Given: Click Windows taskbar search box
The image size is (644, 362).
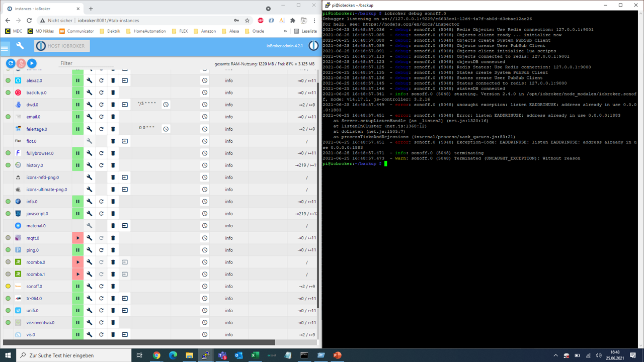Looking at the screenshot, I should click(74, 355).
